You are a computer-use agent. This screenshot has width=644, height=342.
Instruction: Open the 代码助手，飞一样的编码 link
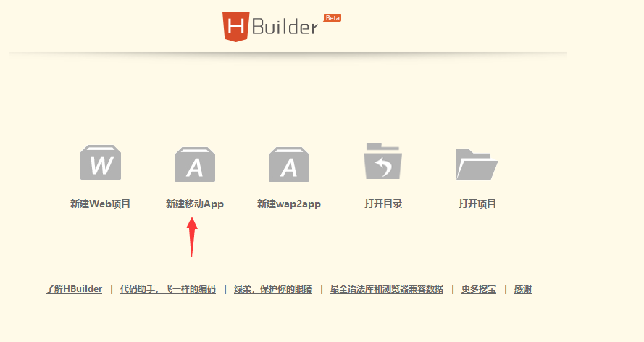[167, 289]
